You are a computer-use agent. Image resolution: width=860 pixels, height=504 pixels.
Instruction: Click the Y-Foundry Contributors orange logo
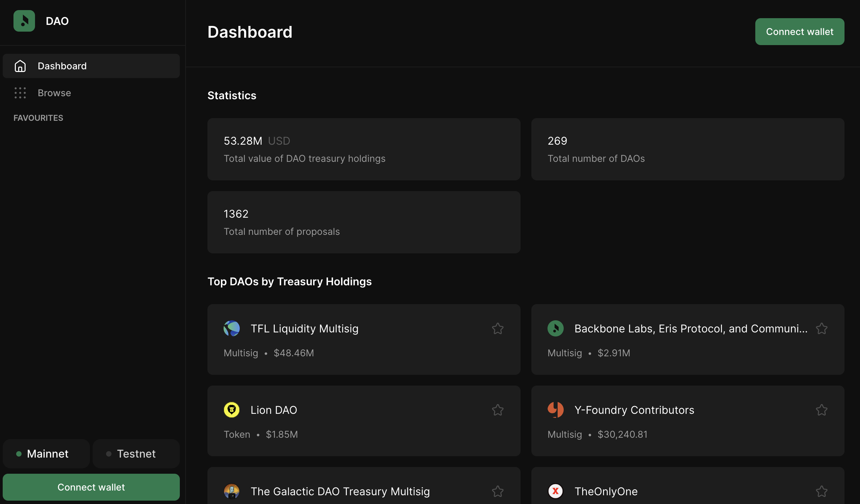point(555,410)
